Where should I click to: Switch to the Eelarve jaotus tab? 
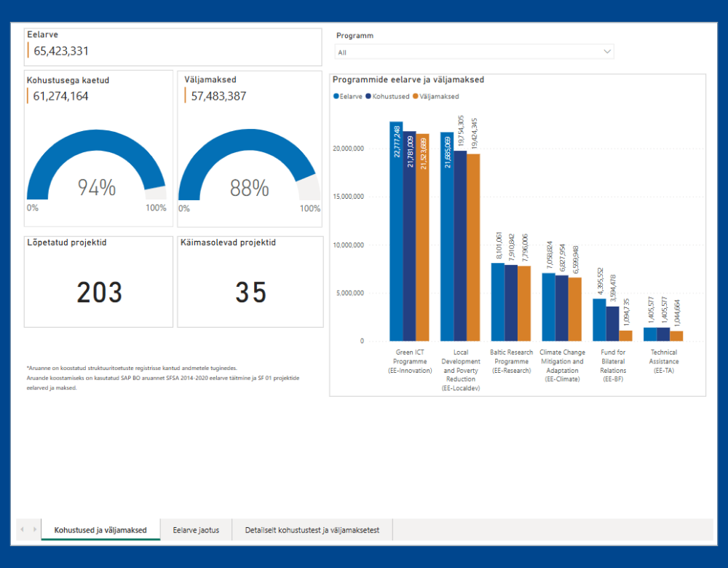pyautogui.click(x=196, y=530)
